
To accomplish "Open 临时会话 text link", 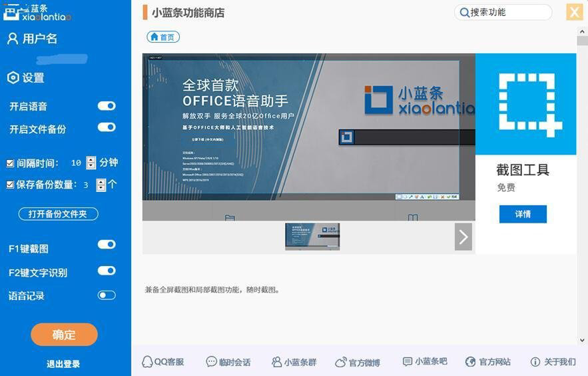I will tap(235, 362).
